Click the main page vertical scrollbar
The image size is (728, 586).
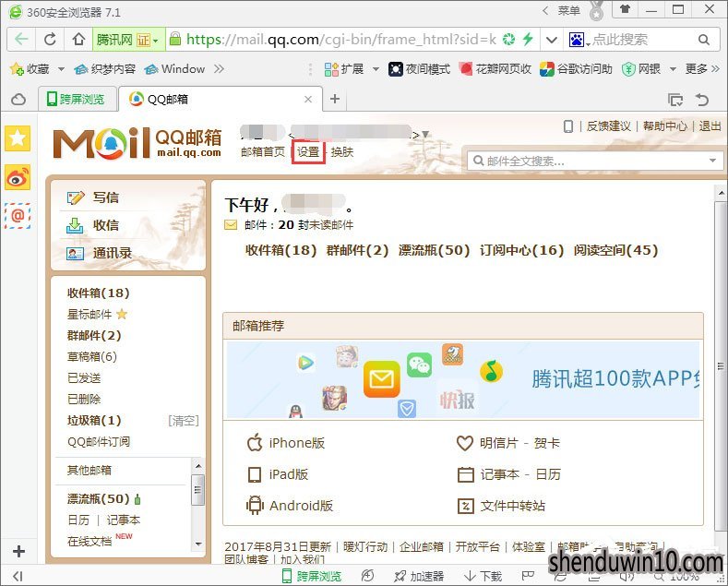click(721, 367)
